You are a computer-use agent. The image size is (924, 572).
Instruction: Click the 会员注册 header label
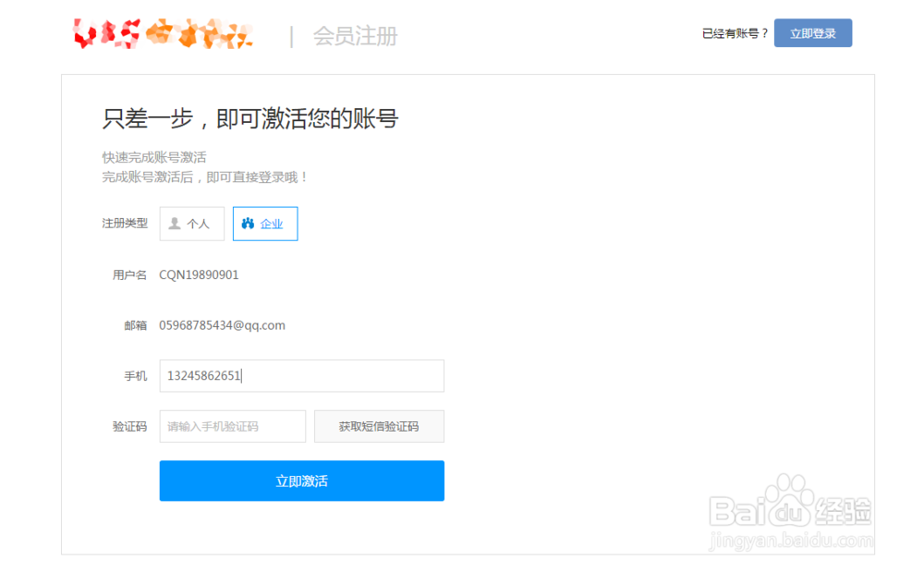coord(356,36)
